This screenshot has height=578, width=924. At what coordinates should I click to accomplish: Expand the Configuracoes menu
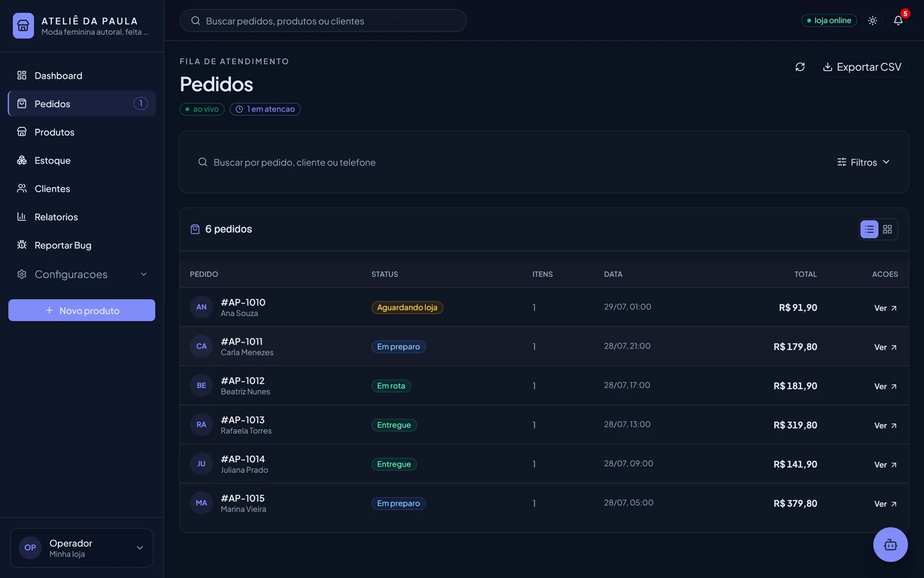point(81,274)
